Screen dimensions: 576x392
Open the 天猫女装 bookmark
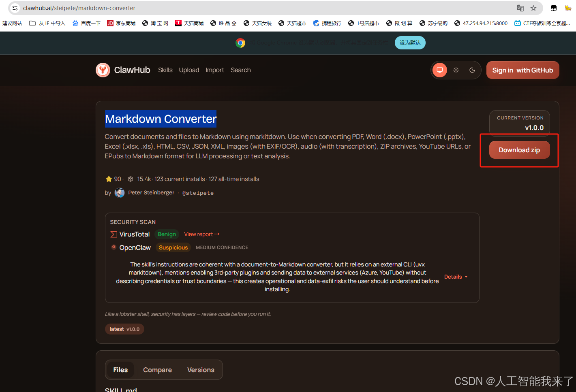pos(257,23)
